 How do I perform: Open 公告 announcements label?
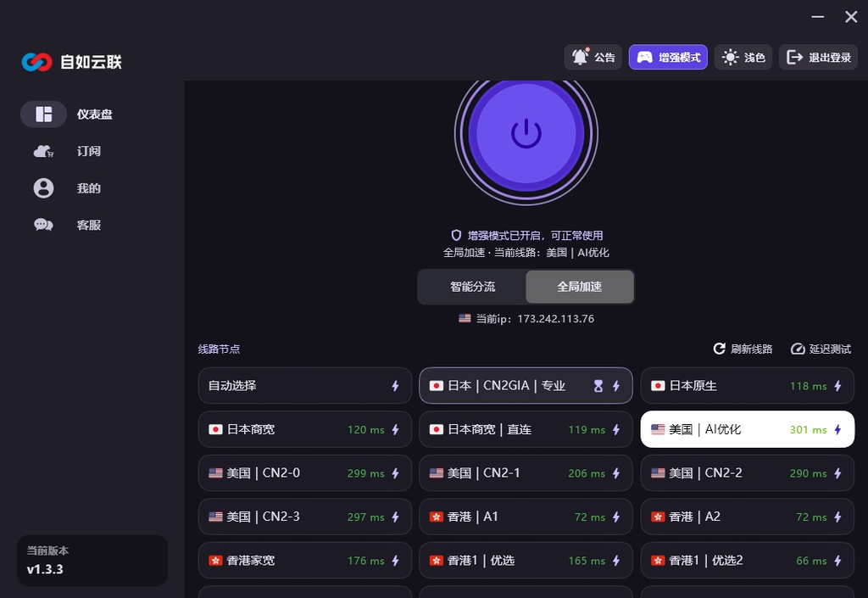tap(604, 57)
